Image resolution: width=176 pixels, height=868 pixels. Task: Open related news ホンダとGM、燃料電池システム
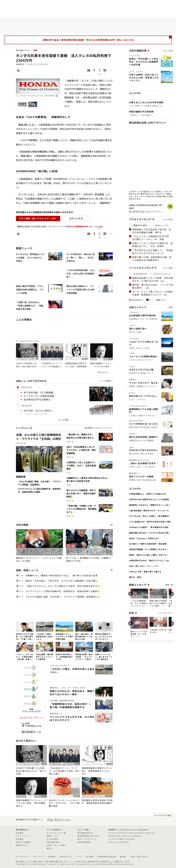30,257
